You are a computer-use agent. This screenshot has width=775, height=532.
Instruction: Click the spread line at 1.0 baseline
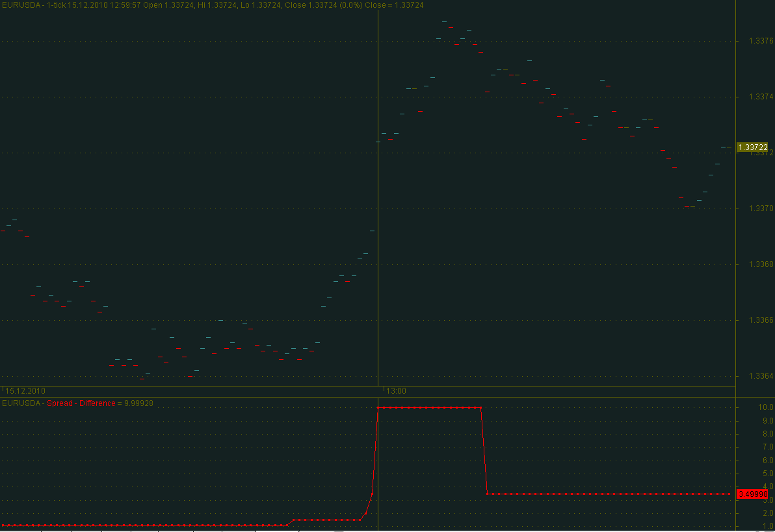(143, 525)
